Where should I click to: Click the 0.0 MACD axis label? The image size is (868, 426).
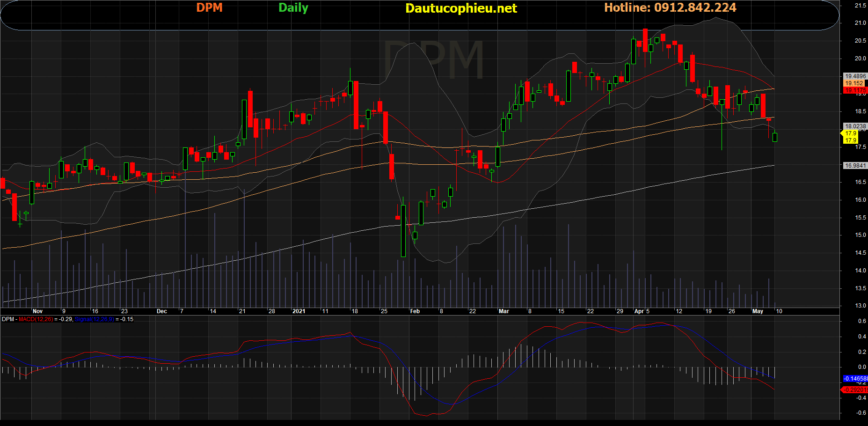coord(862,367)
